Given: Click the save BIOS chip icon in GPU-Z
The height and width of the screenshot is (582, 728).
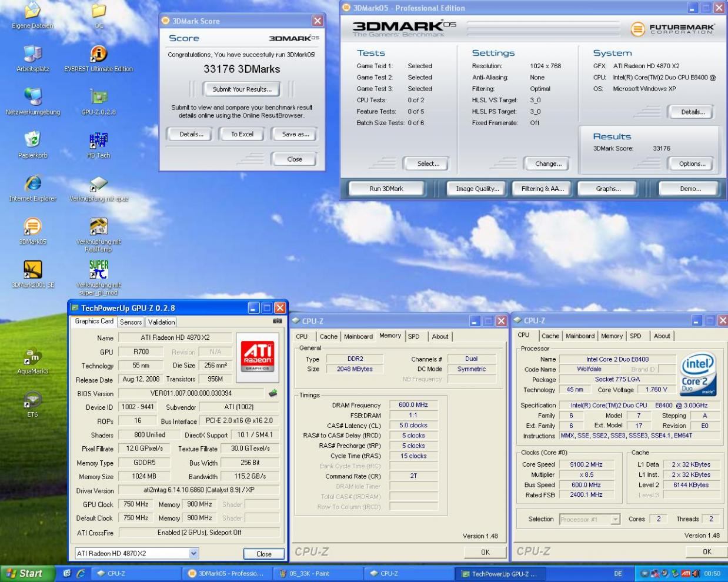Looking at the screenshot, I should tap(273, 393).
